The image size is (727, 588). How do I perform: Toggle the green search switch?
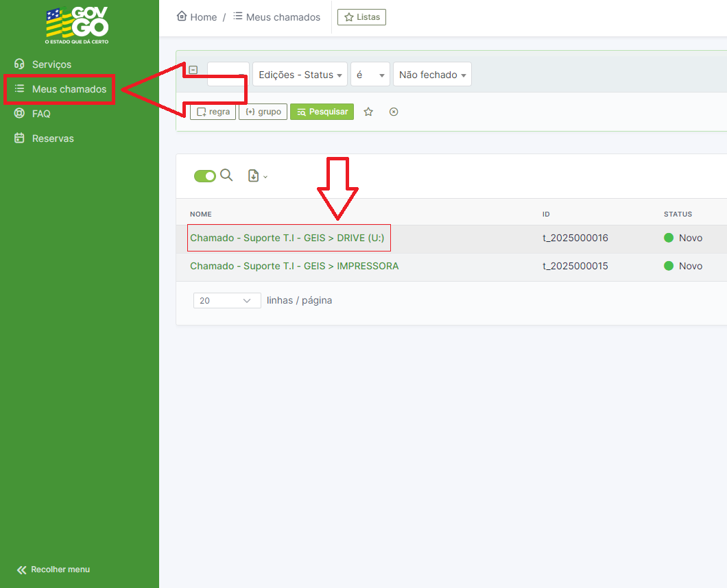point(205,176)
